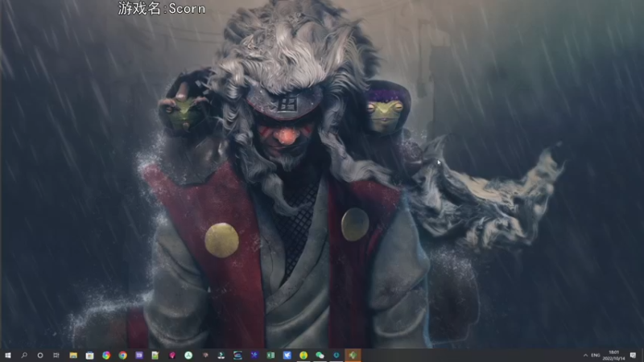The width and height of the screenshot is (644, 362).
Task: Open WeChat from the taskbar
Action: 320,356
